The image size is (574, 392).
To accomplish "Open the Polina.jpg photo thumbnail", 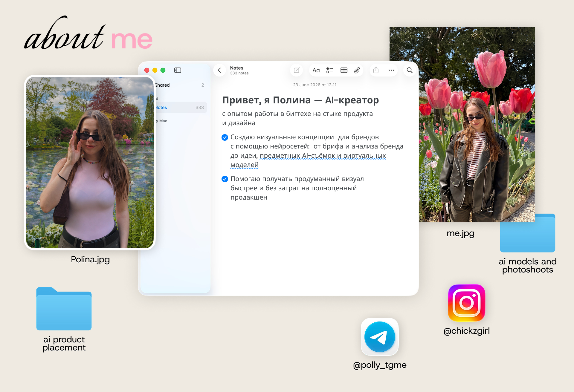I will pyautogui.click(x=90, y=163).
